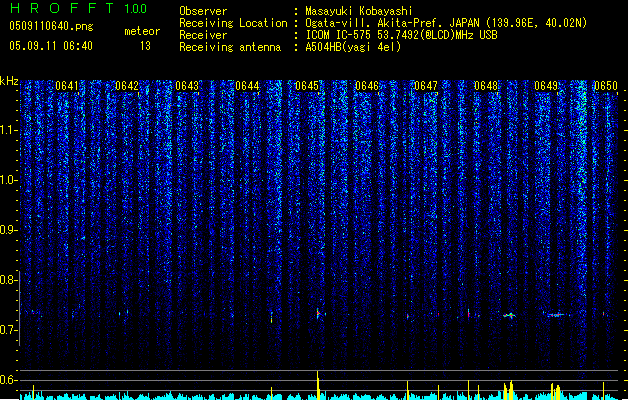Click the 'Receiving Location' field label
This screenshot has height=400, width=629.
(x=233, y=23)
